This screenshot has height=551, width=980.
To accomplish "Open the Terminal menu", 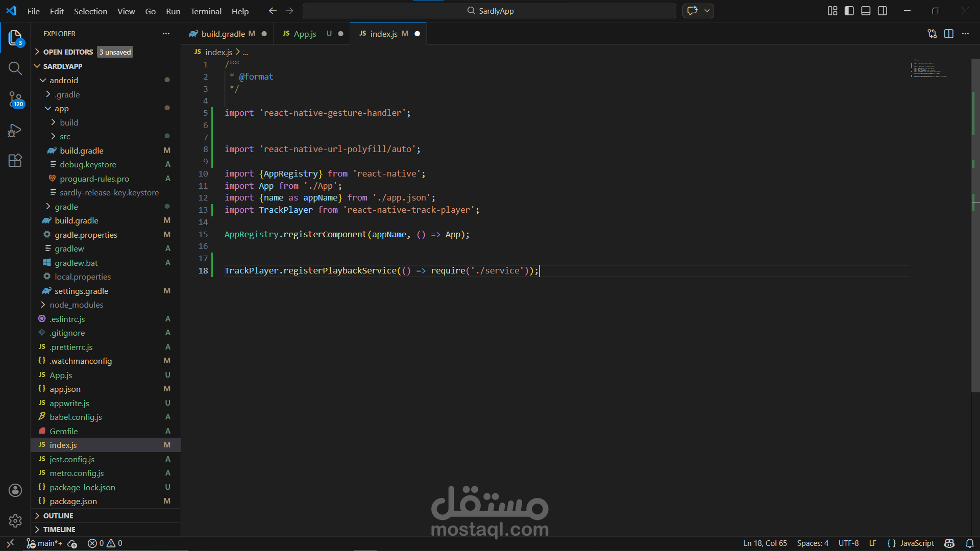I will (x=206, y=11).
